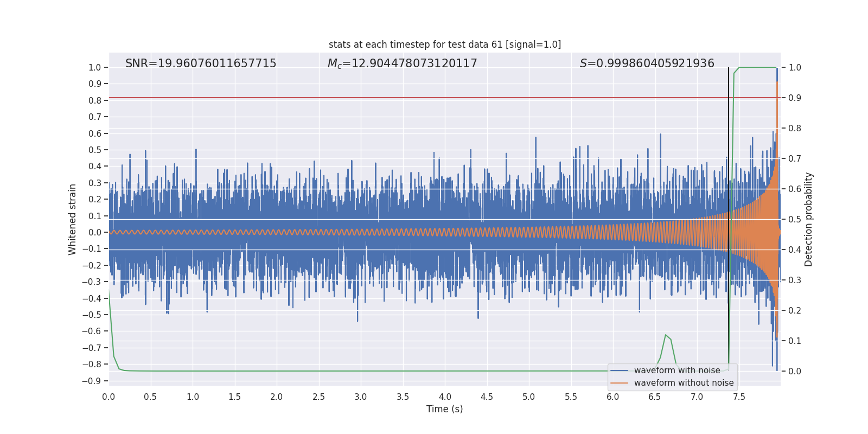Click the S=0.9998 score annotation
868x434 pixels.
(x=647, y=63)
